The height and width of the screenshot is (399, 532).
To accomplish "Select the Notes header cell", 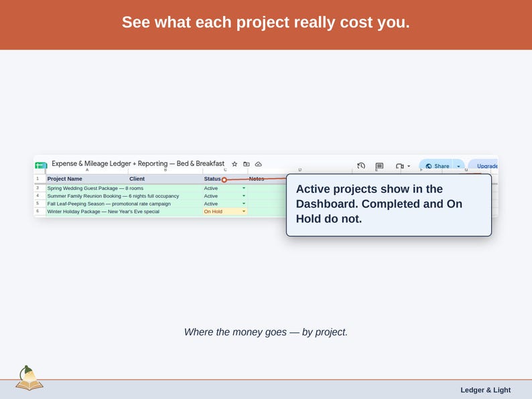I will pyautogui.click(x=267, y=179).
